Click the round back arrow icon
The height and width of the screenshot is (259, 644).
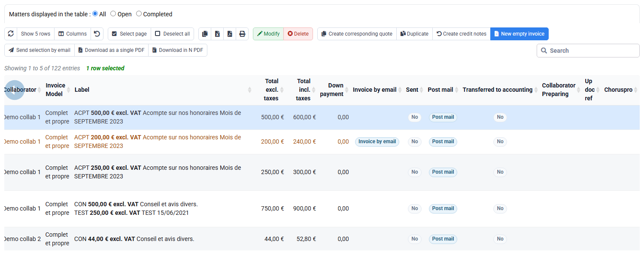click(x=14, y=90)
